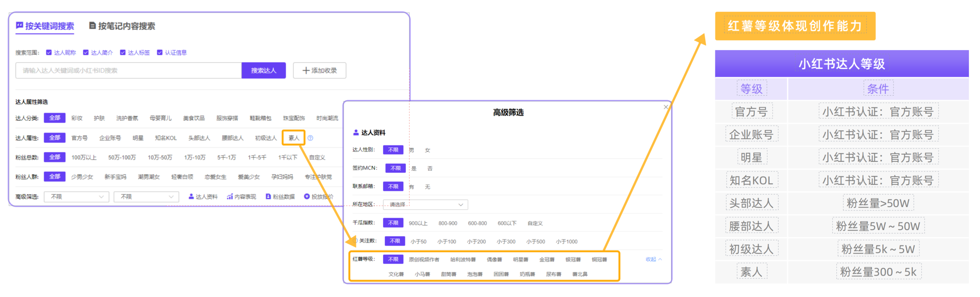
Task: Click the info icon beside 关注数
Action: coord(355,241)
